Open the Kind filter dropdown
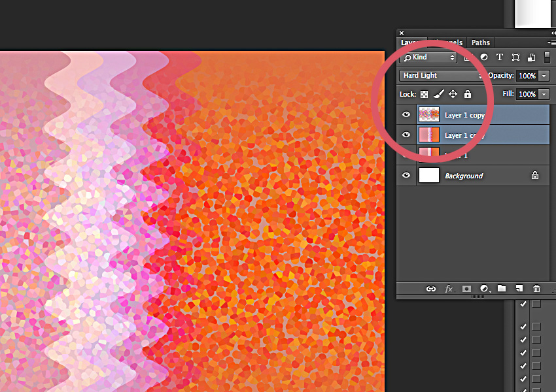The height and width of the screenshot is (392, 556). tap(427, 57)
